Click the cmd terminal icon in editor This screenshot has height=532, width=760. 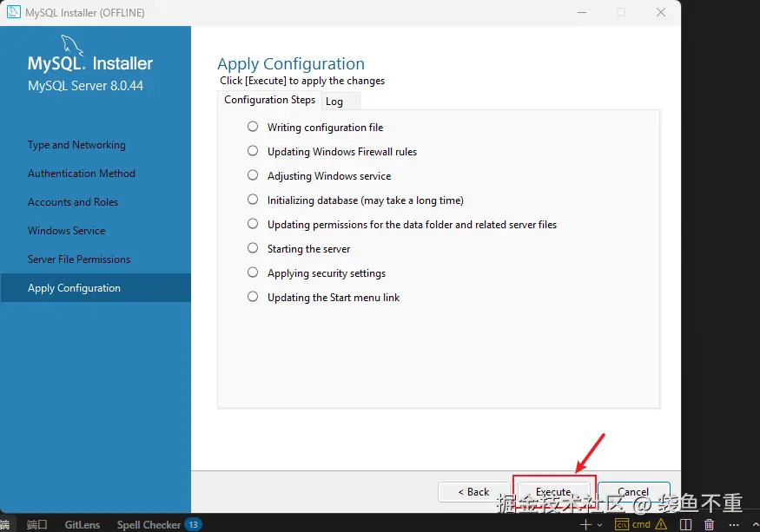click(x=622, y=525)
